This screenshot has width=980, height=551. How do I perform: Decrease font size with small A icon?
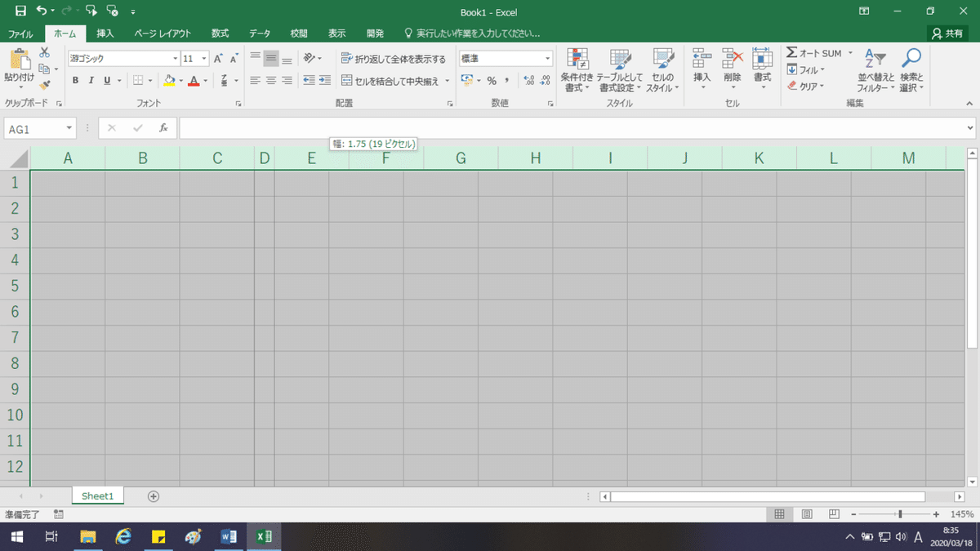coord(234,59)
